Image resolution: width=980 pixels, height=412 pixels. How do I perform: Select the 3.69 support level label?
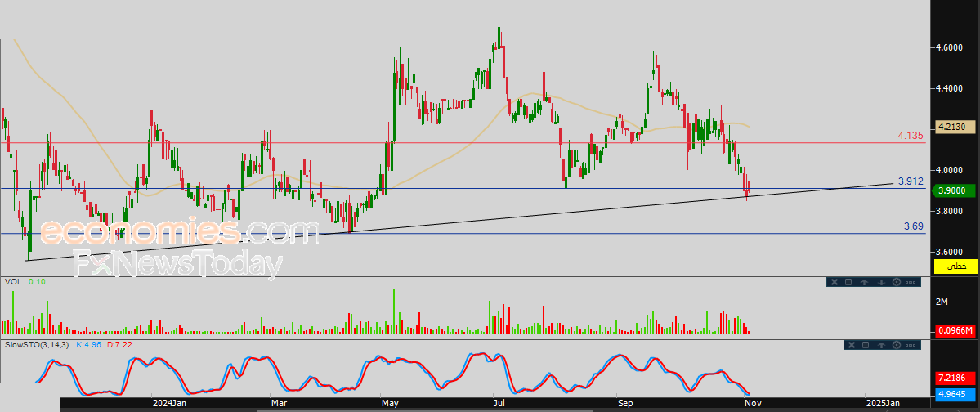(913, 226)
